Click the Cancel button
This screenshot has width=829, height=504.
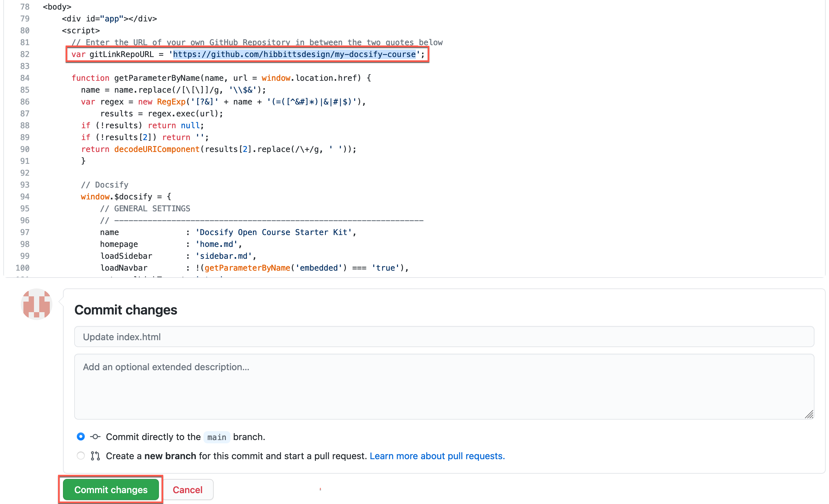coord(187,490)
